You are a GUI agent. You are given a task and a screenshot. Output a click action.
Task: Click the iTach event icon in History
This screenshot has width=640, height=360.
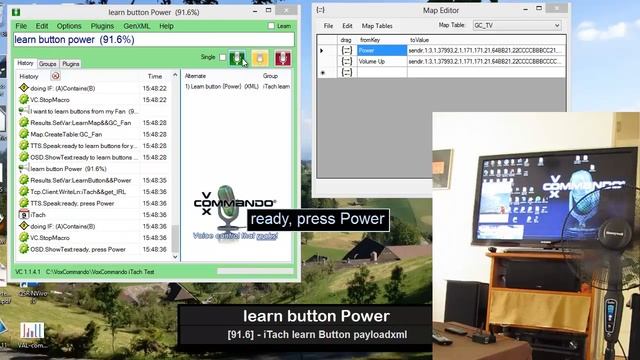coord(24,215)
